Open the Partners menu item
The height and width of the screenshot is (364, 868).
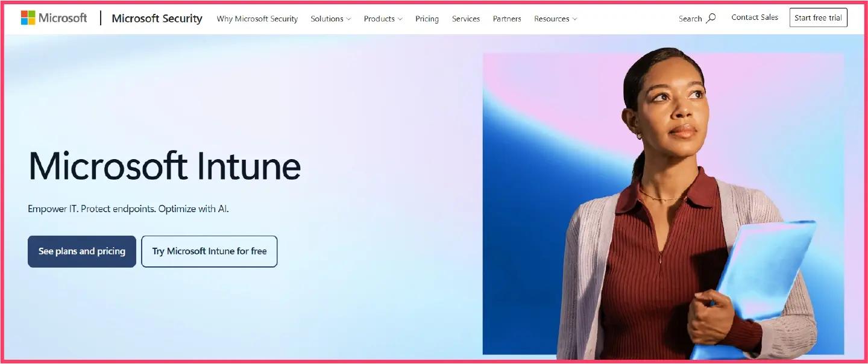click(x=507, y=19)
